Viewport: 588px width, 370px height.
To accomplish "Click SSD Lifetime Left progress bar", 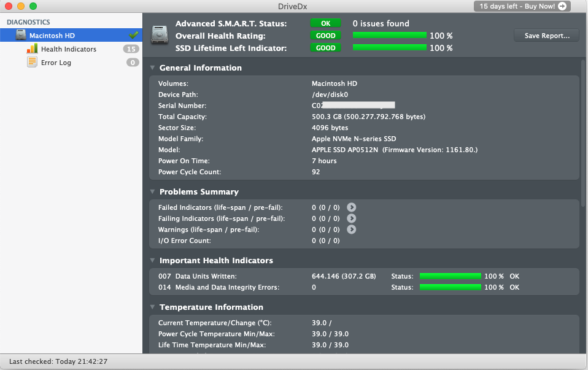I will (390, 48).
